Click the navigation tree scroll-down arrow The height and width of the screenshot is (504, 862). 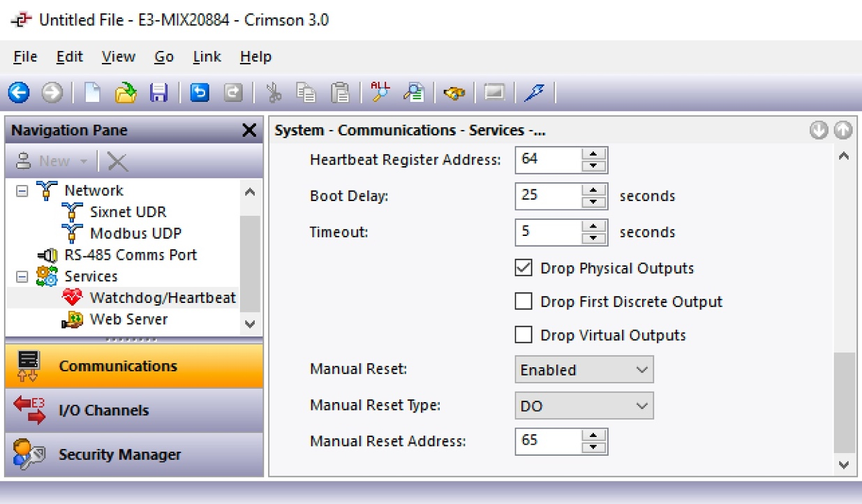tap(250, 324)
